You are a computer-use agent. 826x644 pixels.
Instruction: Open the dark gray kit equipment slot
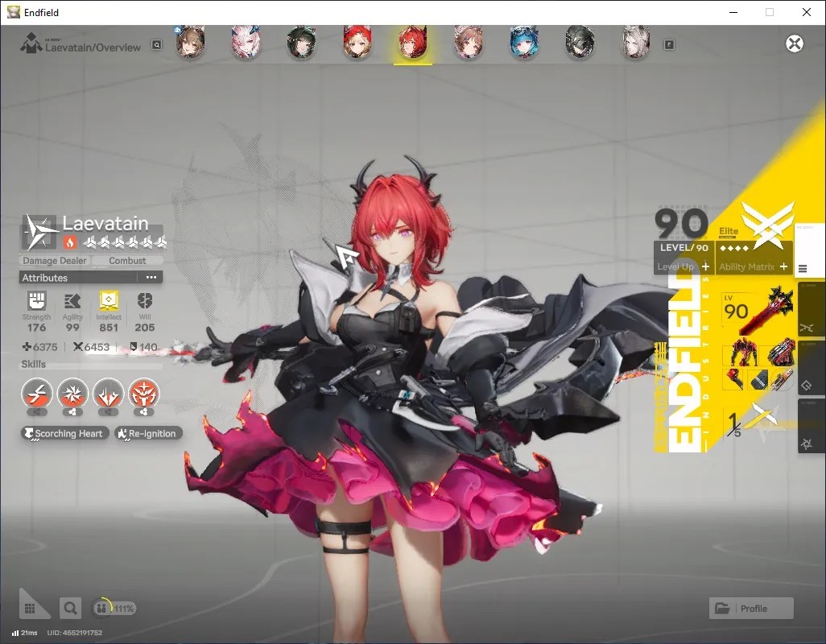click(x=758, y=379)
